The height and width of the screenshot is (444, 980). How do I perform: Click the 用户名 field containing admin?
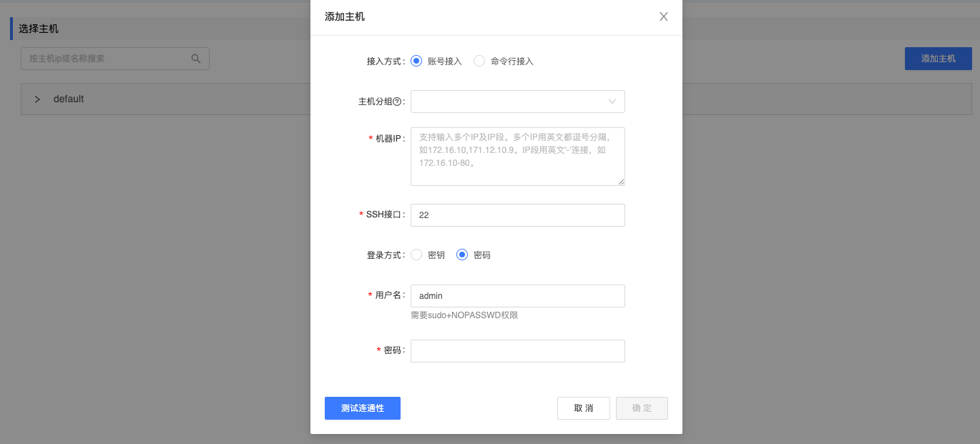(x=517, y=296)
